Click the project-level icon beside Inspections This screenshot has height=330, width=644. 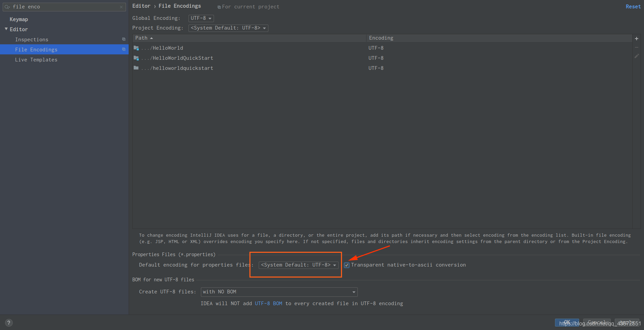click(x=124, y=40)
